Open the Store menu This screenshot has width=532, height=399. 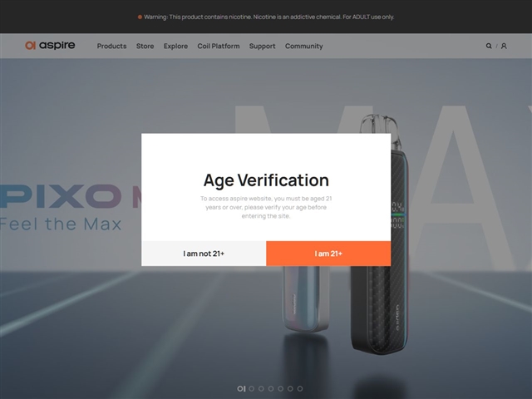(x=145, y=46)
